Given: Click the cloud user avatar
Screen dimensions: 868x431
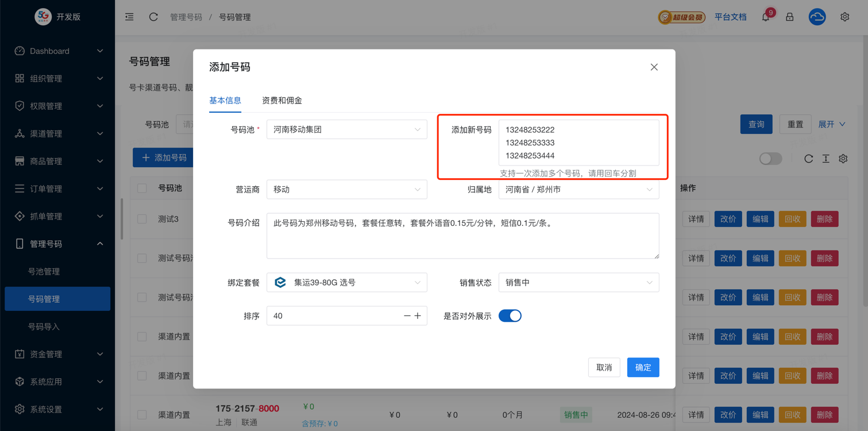Looking at the screenshot, I should (x=817, y=17).
